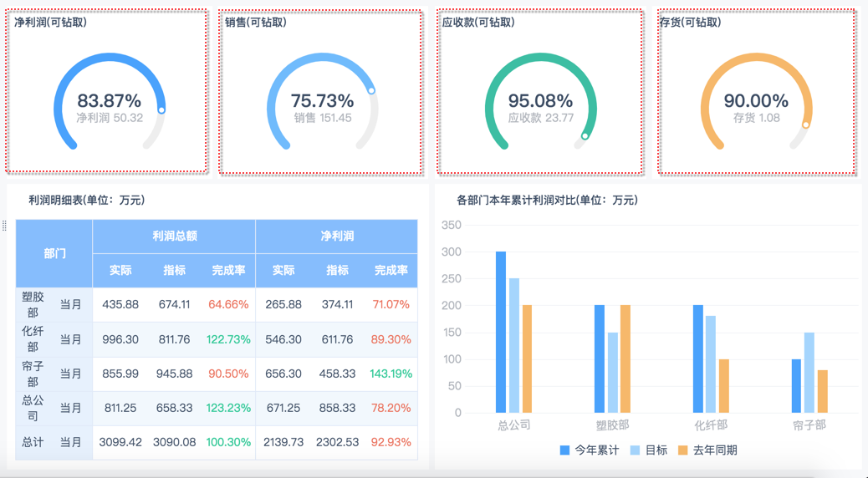The height and width of the screenshot is (478, 868).
Task: Click the 化纤部 row label in table
Action: (33, 339)
